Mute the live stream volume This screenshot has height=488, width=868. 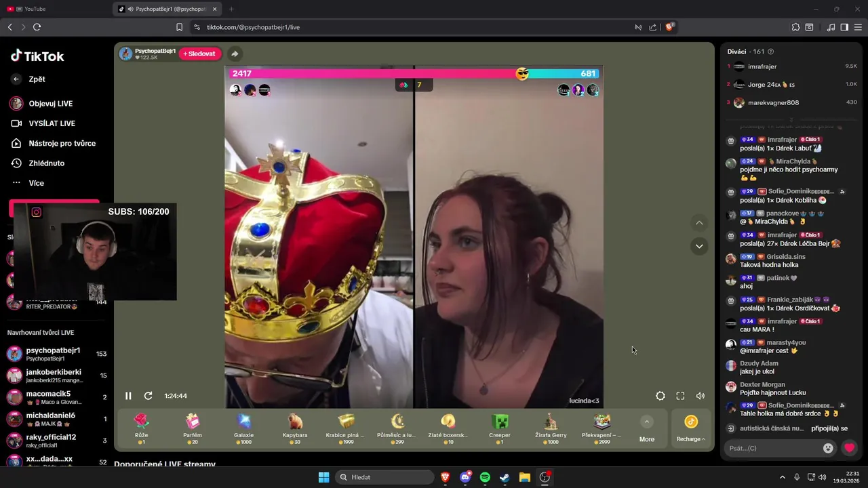point(701,396)
